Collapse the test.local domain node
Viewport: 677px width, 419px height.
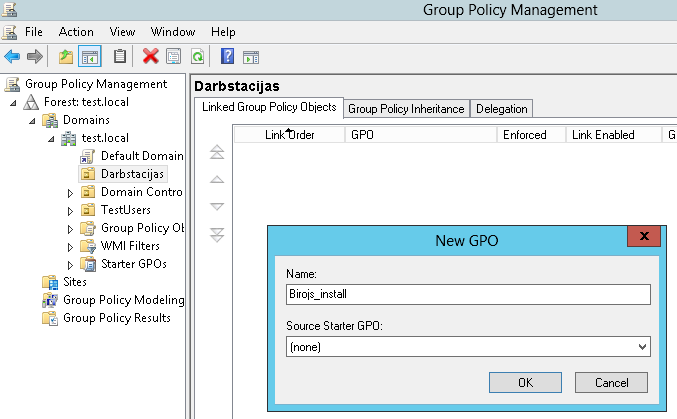point(51,139)
